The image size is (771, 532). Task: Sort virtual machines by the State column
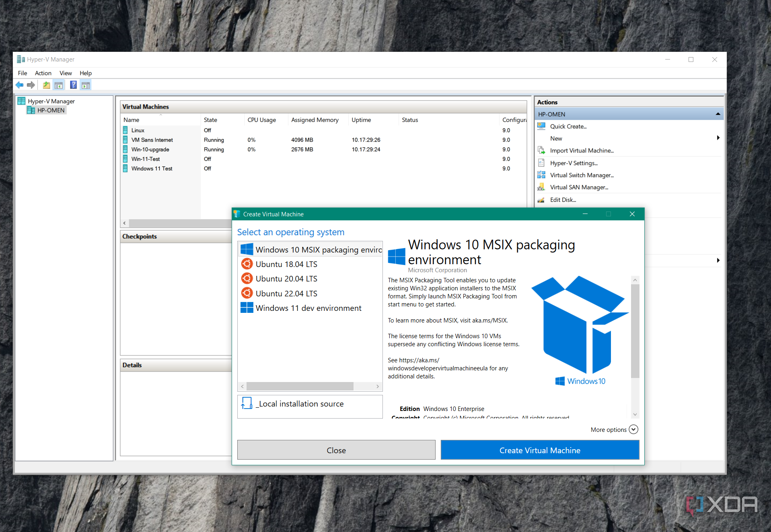pyautogui.click(x=210, y=120)
